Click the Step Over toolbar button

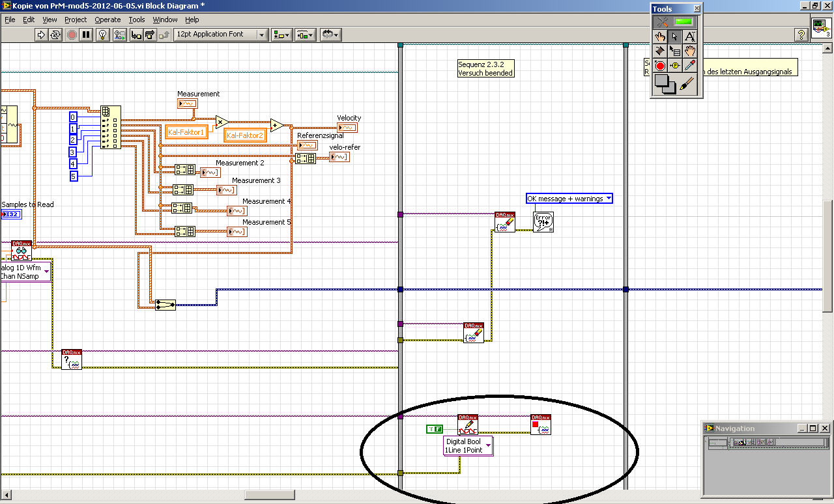click(151, 35)
